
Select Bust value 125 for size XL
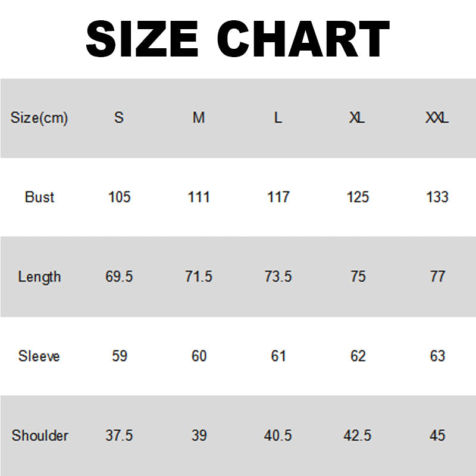click(x=358, y=197)
